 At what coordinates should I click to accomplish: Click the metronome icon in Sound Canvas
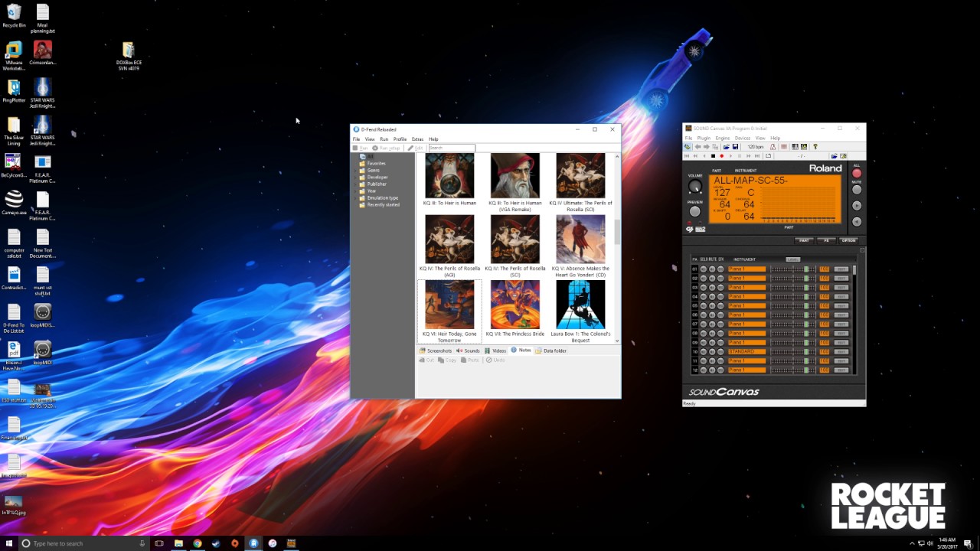click(x=773, y=147)
